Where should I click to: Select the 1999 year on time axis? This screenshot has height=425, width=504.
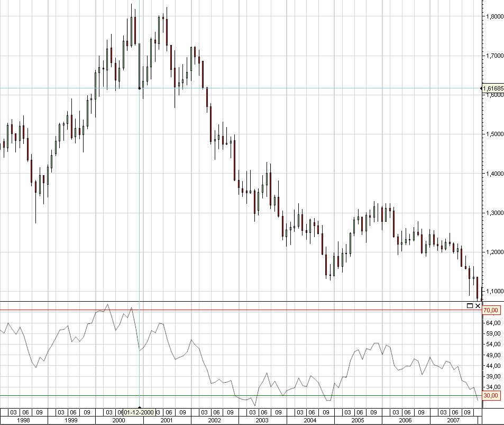[71, 420]
